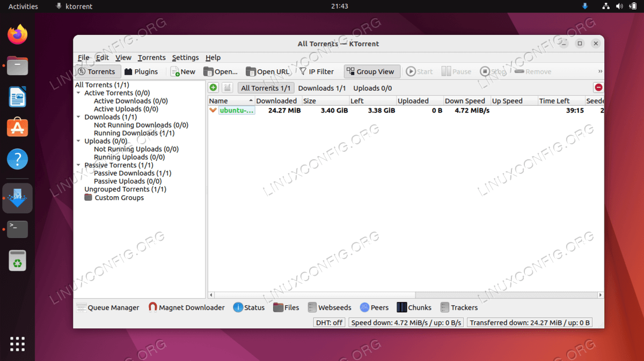Select the ubuntu torrent row name
This screenshot has width=644, height=361.
point(237,110)
